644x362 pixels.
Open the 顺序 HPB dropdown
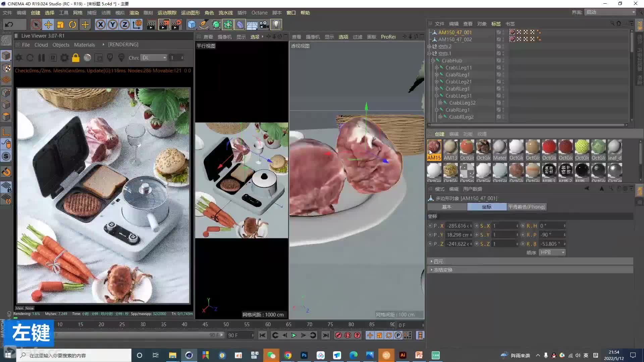pos(552,252)
